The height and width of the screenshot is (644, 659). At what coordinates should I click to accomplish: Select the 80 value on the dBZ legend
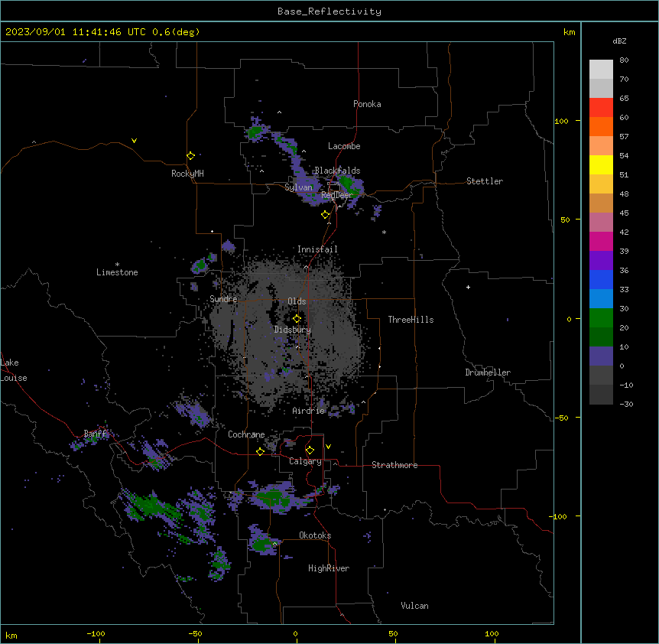point(624,60)
